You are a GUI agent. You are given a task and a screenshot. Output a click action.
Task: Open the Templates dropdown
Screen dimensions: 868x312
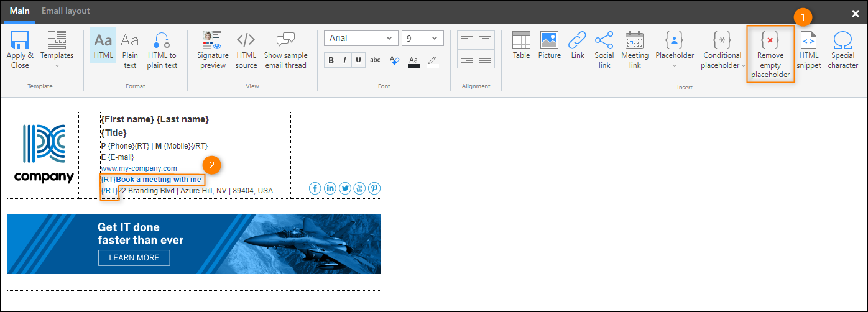(x=57, y=50)
